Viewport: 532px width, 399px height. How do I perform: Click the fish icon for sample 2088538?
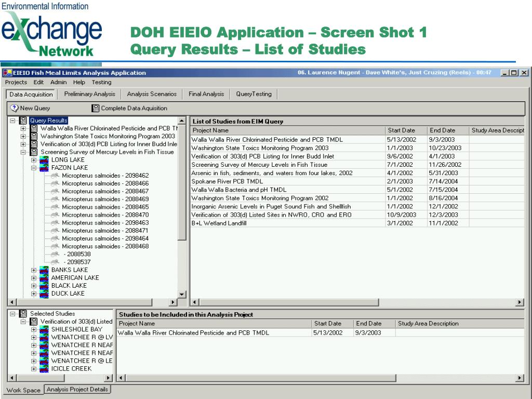tap(55, 254)
